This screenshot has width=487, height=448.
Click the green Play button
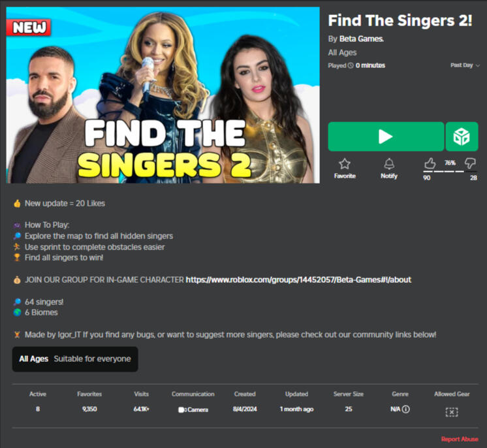click(x=386, y=136)
